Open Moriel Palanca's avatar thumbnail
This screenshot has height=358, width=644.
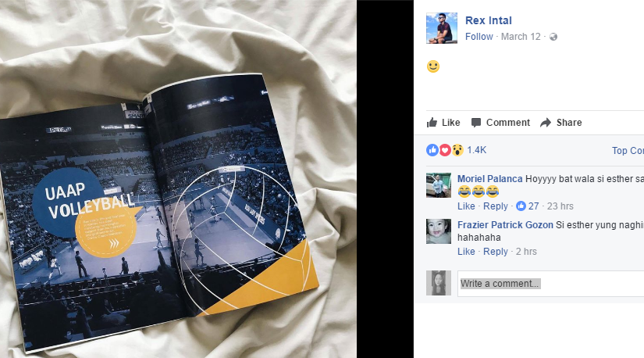click(x=439, y=185)
